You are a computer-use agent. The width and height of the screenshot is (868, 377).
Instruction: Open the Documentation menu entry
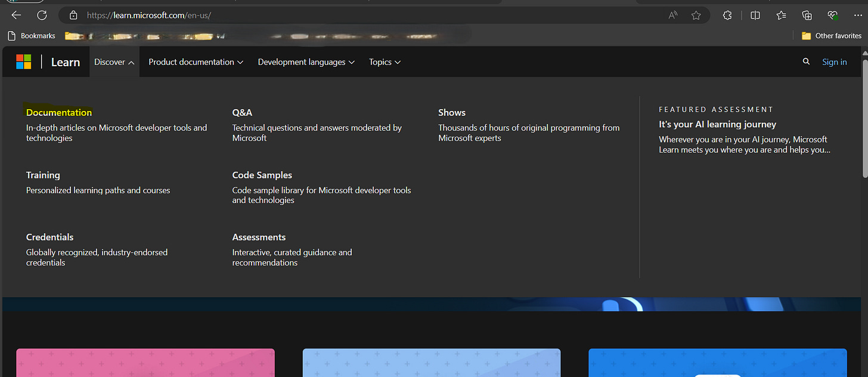pos(59,112)
